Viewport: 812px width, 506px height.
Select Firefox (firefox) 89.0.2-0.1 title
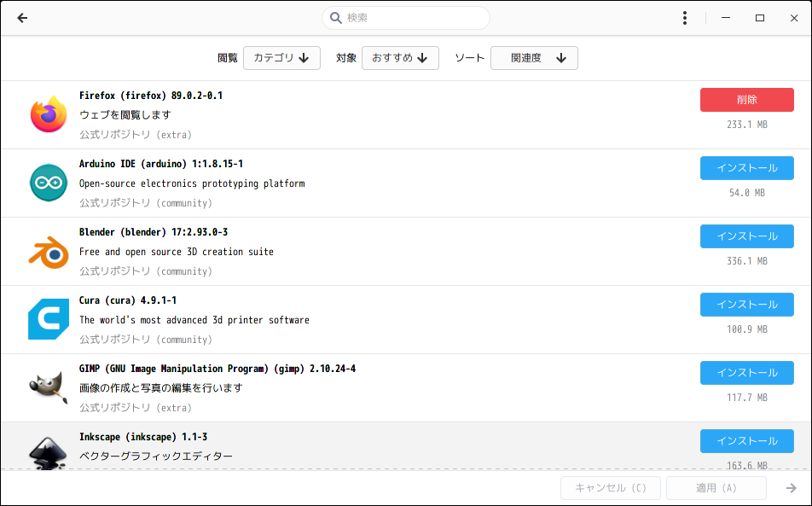[151, 96]
